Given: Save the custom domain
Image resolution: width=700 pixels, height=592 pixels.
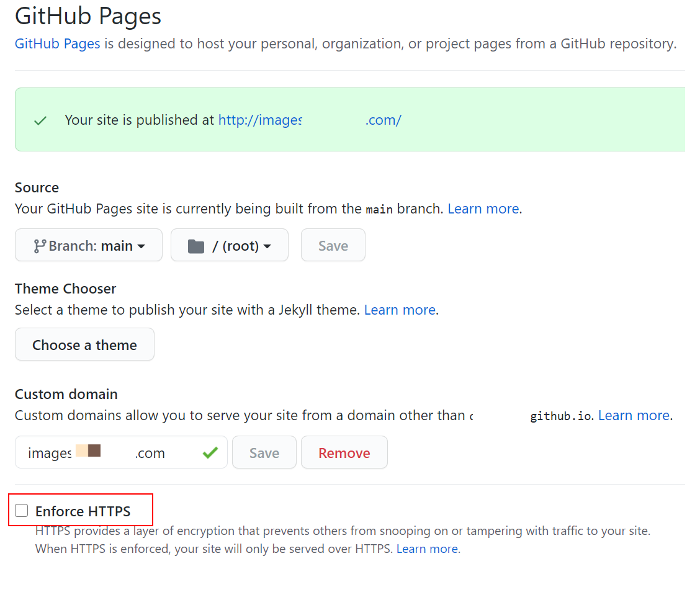Looking at the screenshot, I should click(x=264, y=452).
